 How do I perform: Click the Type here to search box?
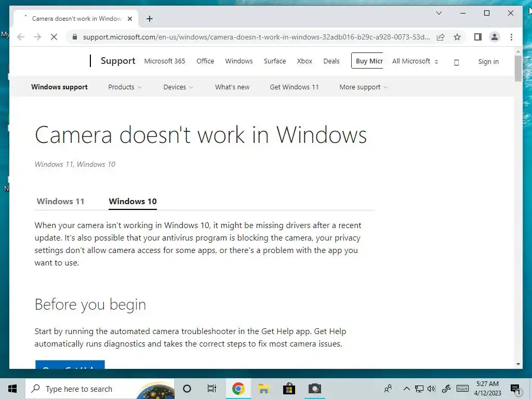100,389
